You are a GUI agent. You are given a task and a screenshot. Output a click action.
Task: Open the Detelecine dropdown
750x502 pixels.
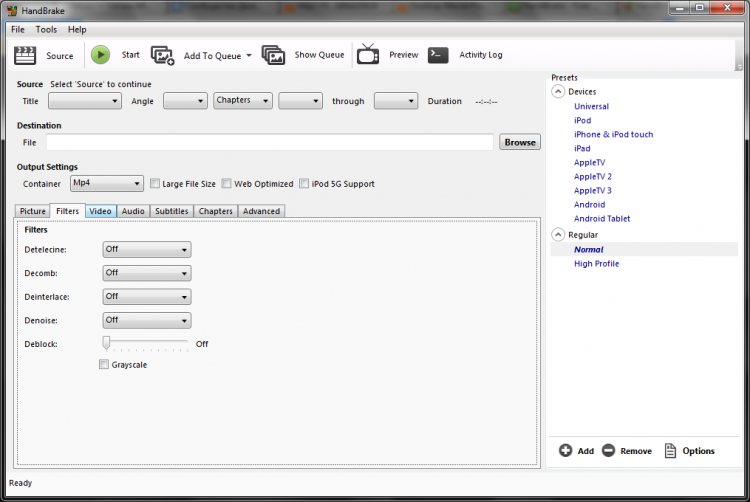click(x=147, y=250)
